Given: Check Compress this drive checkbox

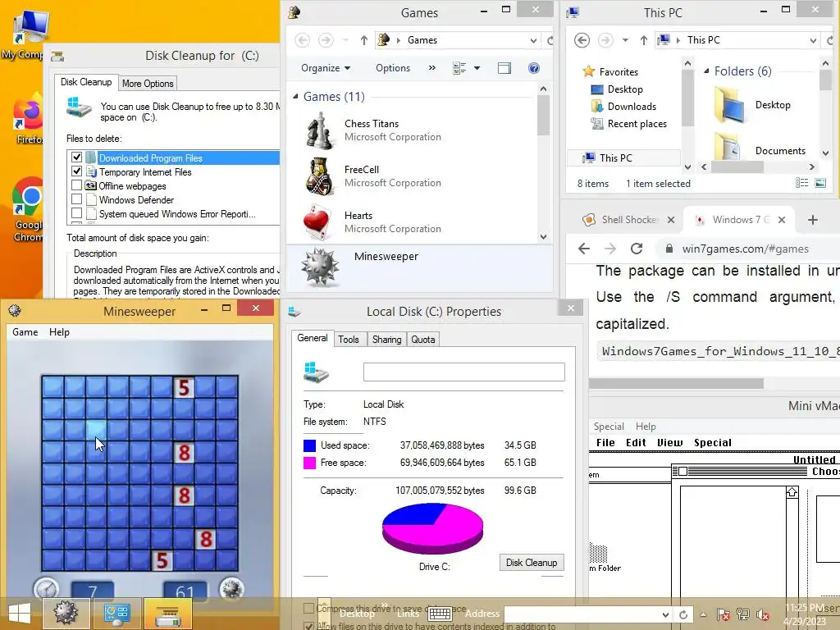Looking at the screenshot, I should 308,608.
